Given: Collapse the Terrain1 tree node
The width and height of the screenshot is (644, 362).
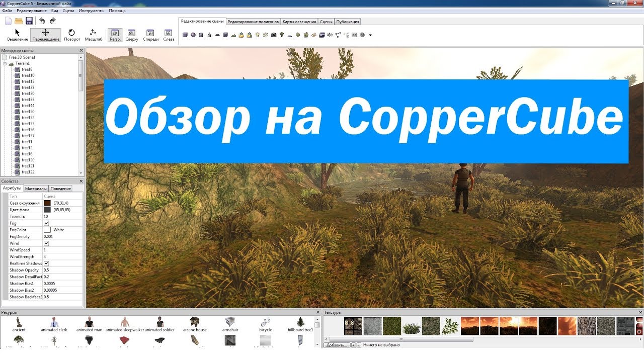Looking at the screenshot, I should coord(5,63).
